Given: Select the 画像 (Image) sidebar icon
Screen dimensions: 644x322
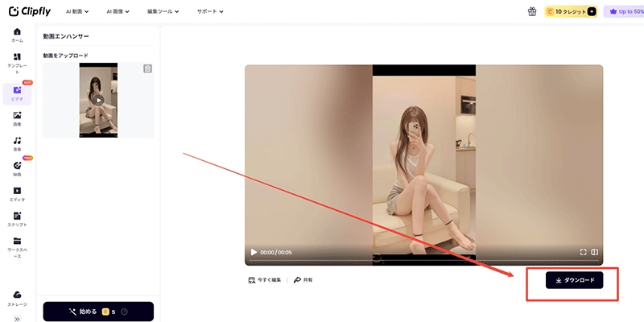Looking at the screenshot, I should (x=17, y=116).
